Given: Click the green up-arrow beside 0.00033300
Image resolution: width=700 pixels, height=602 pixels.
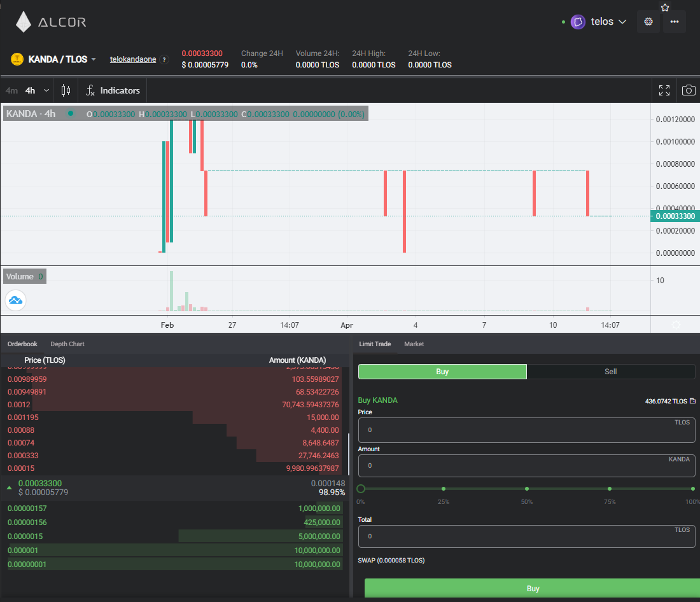Looking at the screenshot, I should pos(9,487).
